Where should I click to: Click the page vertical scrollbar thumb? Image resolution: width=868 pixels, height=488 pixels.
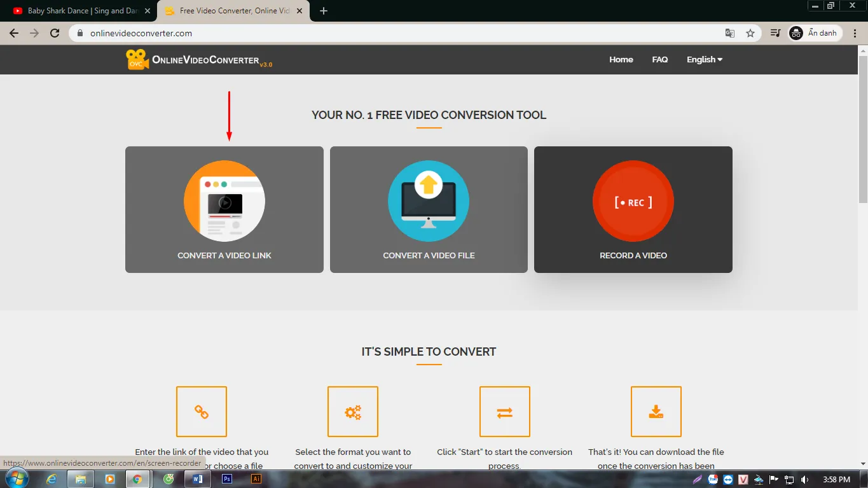click(x=863, y=130)
